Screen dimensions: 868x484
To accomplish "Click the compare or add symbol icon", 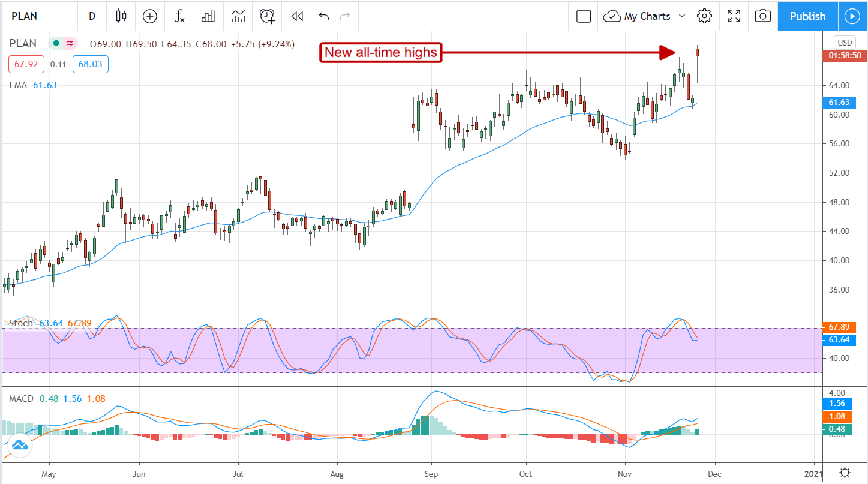I will 150,16.
